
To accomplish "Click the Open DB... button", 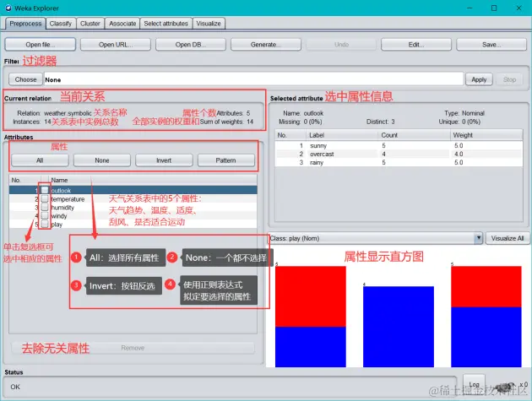I will point(191,45).
